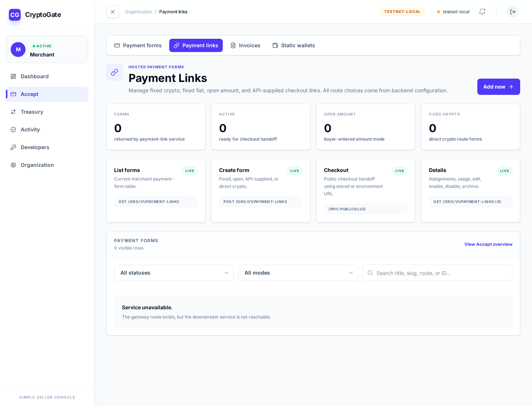Click the 0 visible rows text
Screen dimensions: 532x406
129,248
